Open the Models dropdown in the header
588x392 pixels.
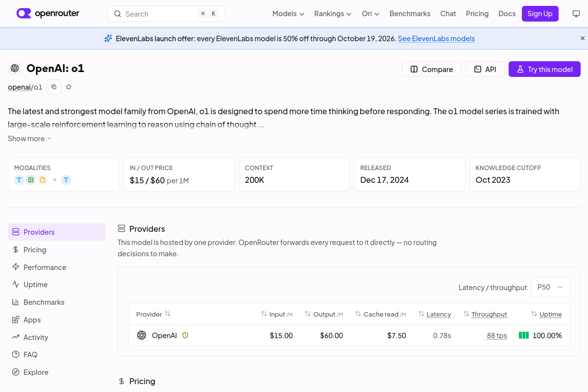point(288,14)
